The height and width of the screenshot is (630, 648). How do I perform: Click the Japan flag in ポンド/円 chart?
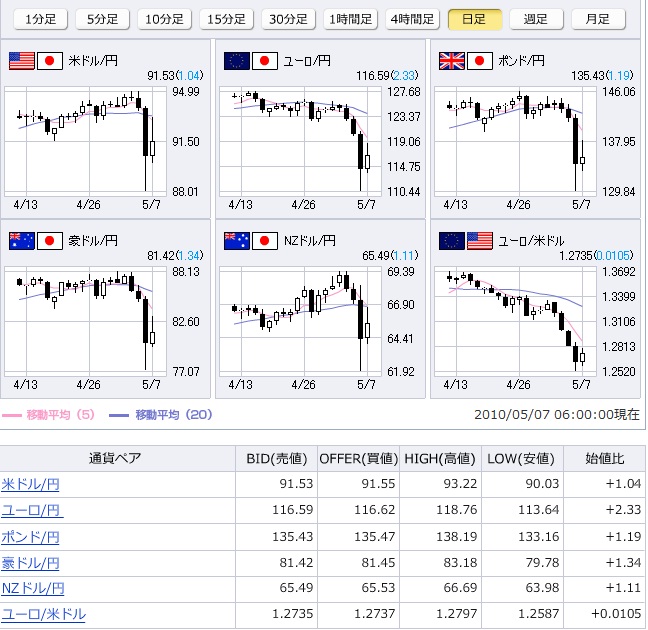(x=480, y=62)
